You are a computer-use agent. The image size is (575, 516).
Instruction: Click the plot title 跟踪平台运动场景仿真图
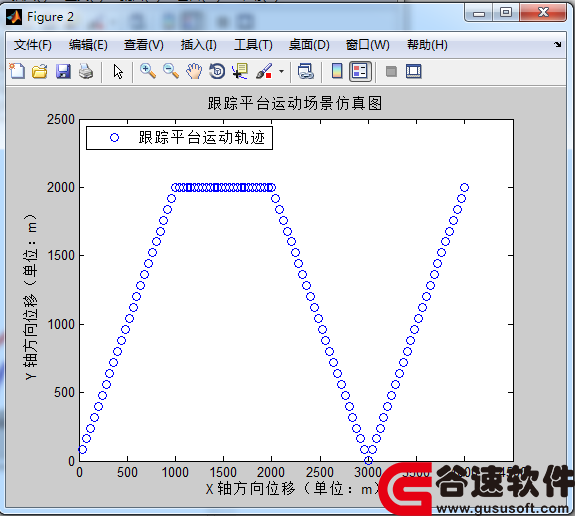[295, 103]
